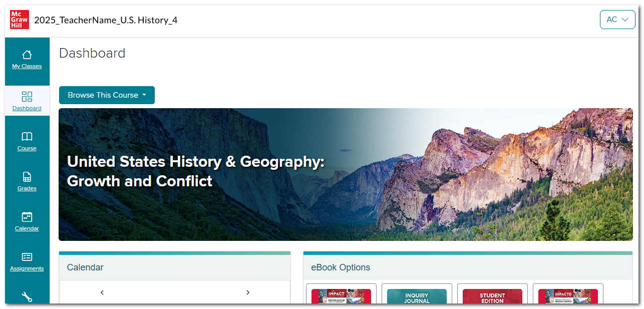Go to next calendar month
This screenshot has height=309, width=644.
[x=248, y=292]
